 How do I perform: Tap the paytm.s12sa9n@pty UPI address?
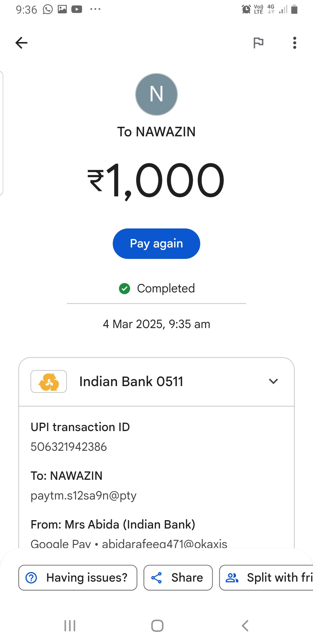pos(83,495)
